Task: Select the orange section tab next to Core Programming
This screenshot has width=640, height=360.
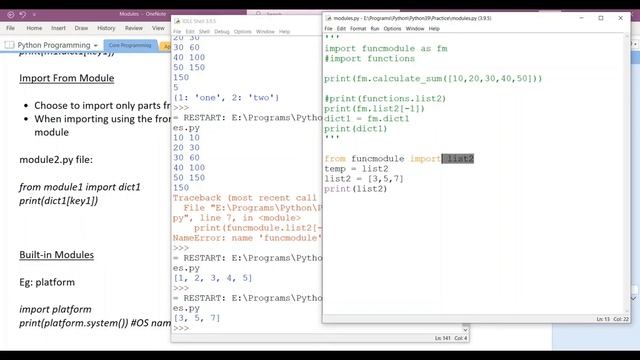Action: [165, 46]
